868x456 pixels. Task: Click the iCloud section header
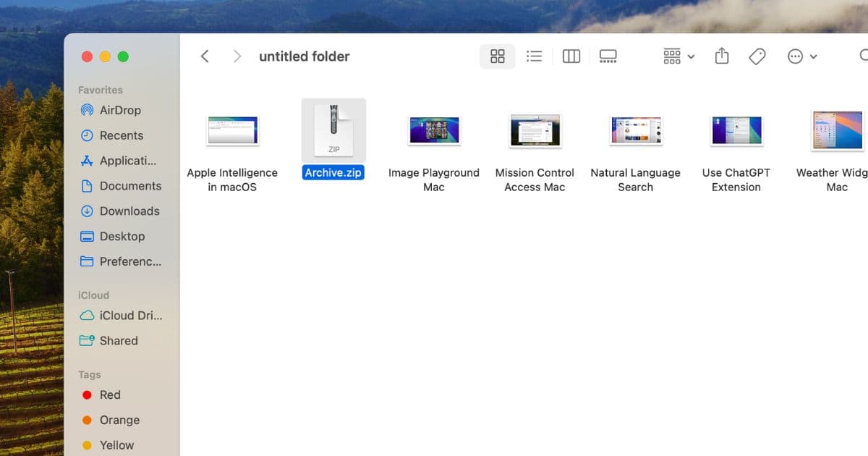(93, 295)
